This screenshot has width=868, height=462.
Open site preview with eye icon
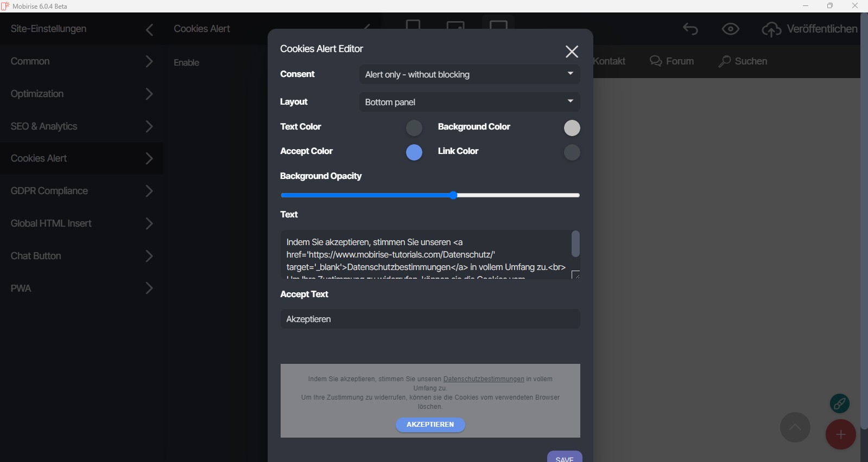click(731, 29)
